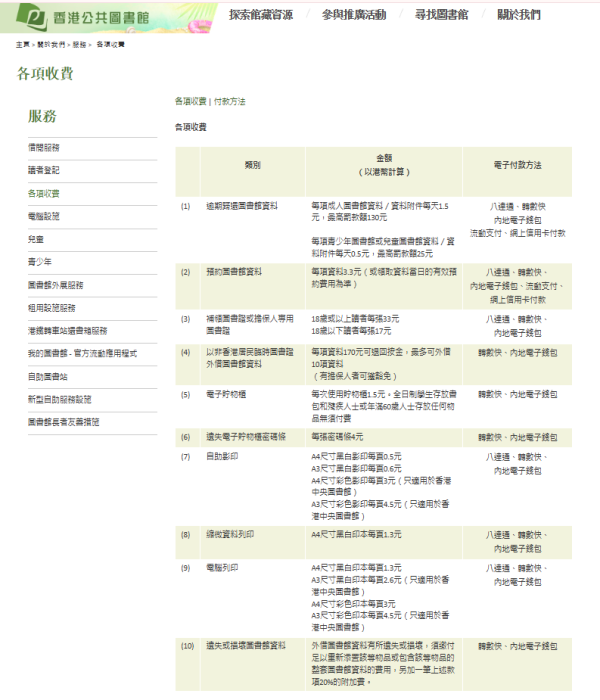Click the 關於我們 breadcrumb link
Image resolution: width=600 pixels, height=700 pixels.
[x=51, y=45]
